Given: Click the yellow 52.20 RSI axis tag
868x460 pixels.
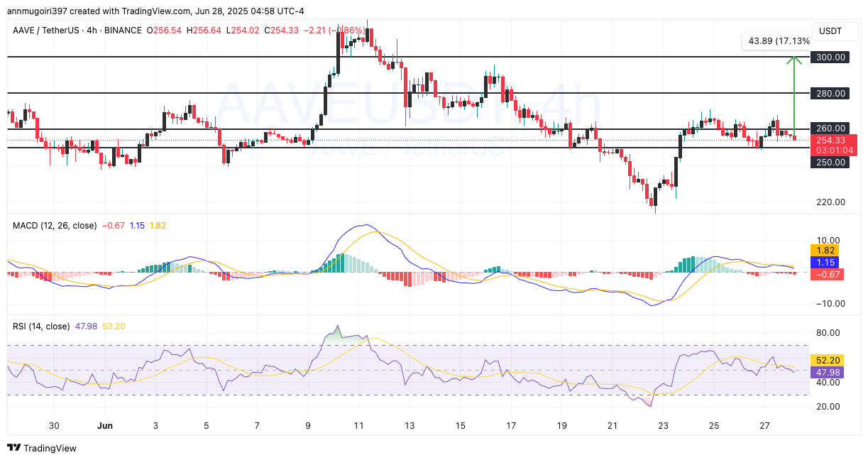Looking at the screenshot, I should (827, 361).
